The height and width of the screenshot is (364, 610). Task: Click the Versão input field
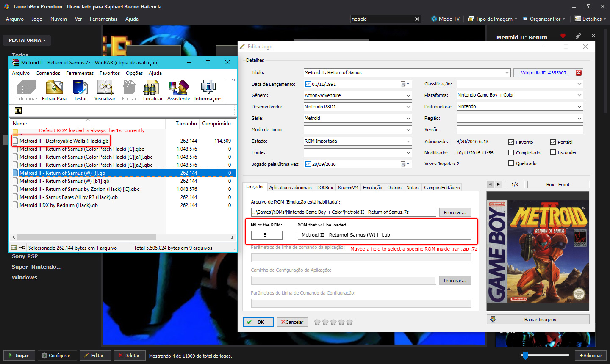pos(520,130)
